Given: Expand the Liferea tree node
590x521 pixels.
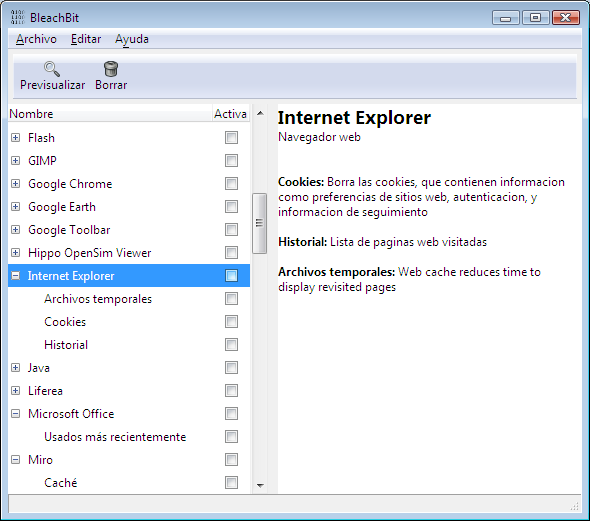Looking at the screenshot, I should coord(15,390).
